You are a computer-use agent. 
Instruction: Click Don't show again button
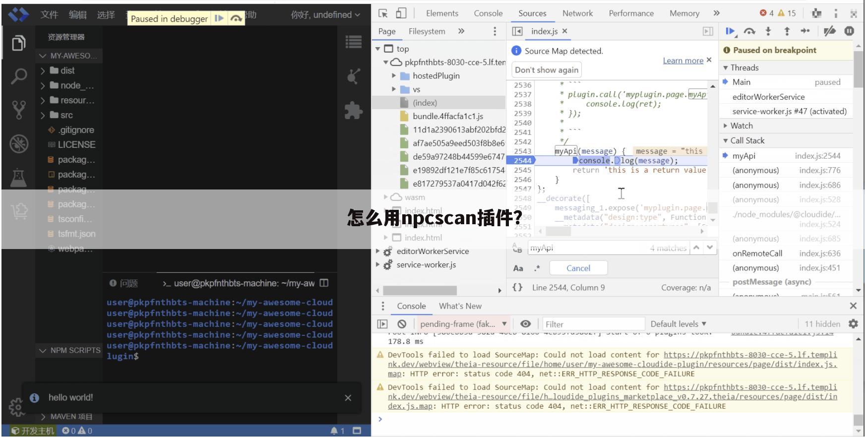point(547,70)
